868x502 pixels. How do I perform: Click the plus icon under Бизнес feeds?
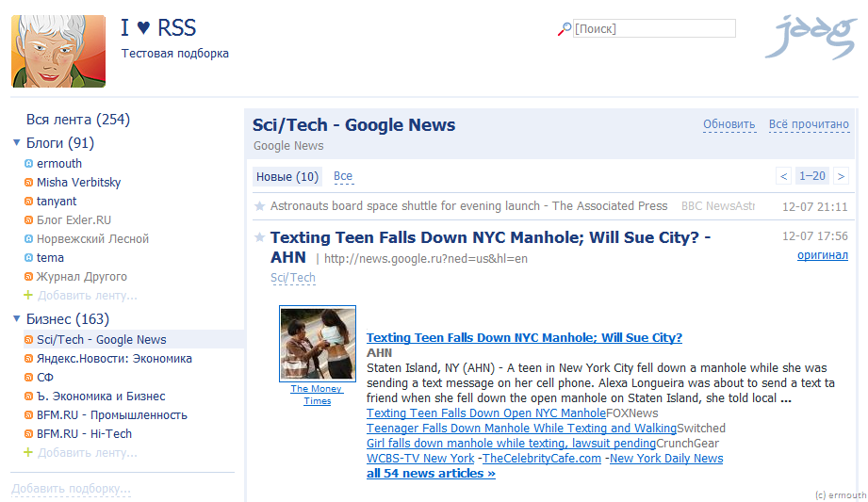coord(28,452)
